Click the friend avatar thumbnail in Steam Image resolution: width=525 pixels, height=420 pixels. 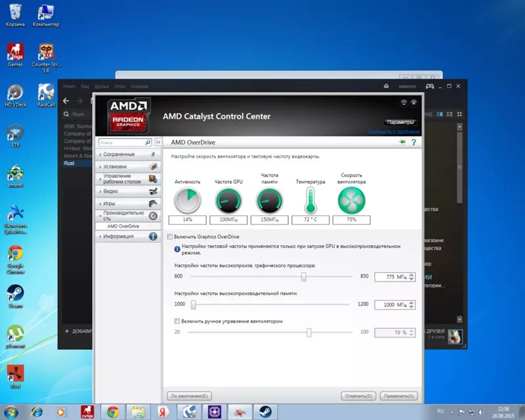click(455, 337)
